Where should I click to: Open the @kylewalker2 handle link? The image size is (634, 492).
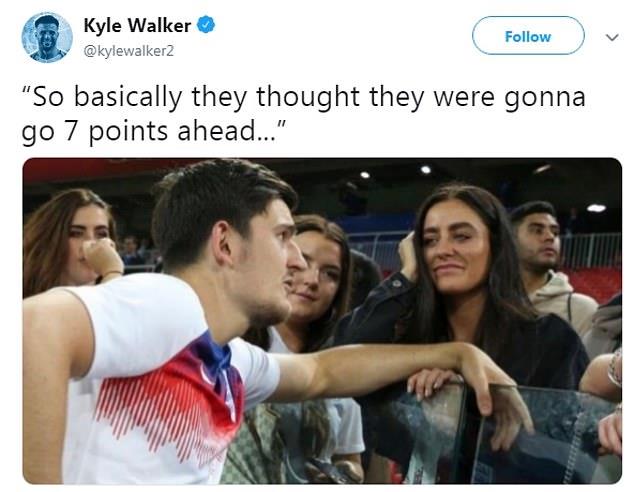129,51
